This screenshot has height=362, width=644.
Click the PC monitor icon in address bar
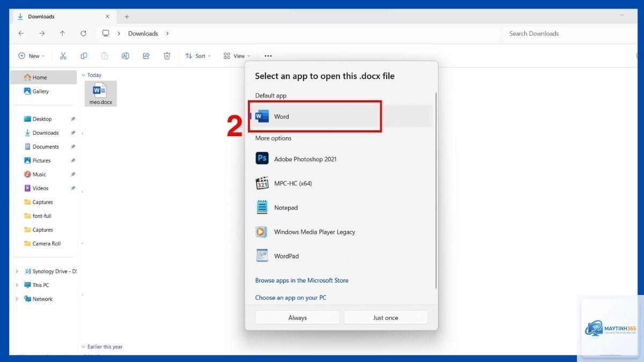[106, 33]
